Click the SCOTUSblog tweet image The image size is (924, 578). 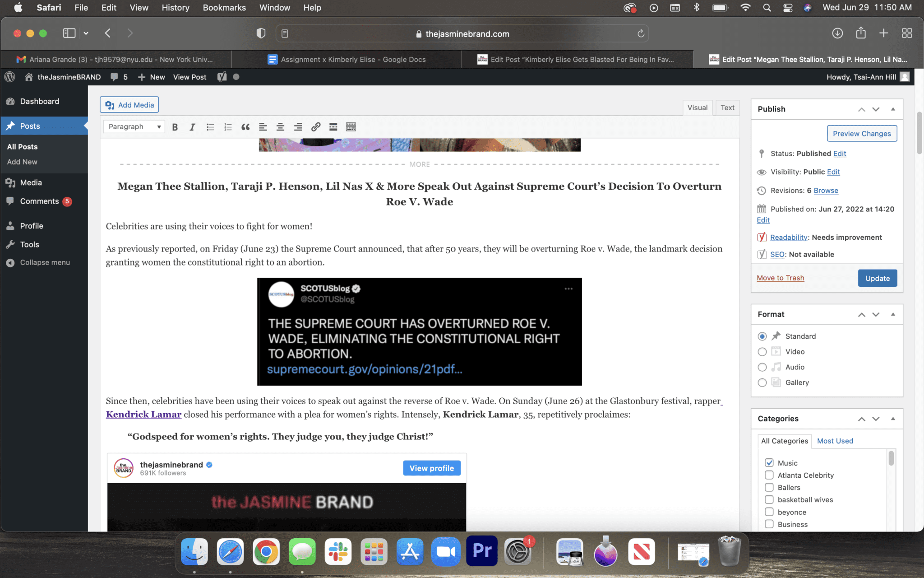coord(420,332)
